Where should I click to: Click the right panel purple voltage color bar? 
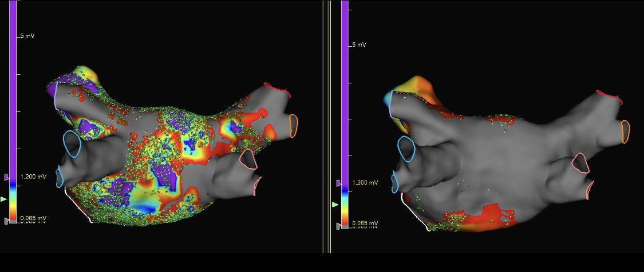click(345, 93)
